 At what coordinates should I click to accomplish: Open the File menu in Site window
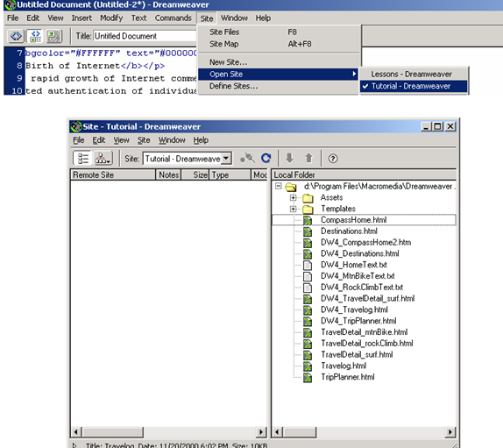point(78,140)
